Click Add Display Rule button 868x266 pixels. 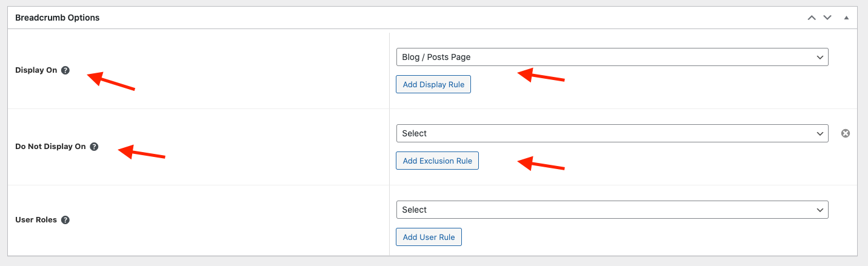pos(433,84)
